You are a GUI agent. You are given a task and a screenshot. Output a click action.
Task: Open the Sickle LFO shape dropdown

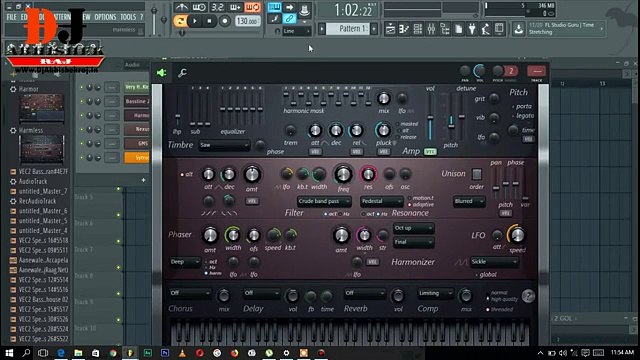tap(494, 262)
